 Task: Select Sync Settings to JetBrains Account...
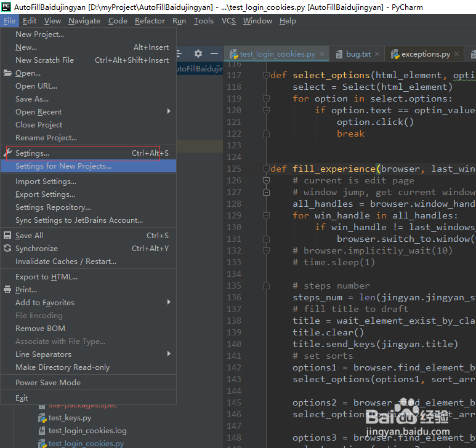pyautogui.click(x=88, y=220)
